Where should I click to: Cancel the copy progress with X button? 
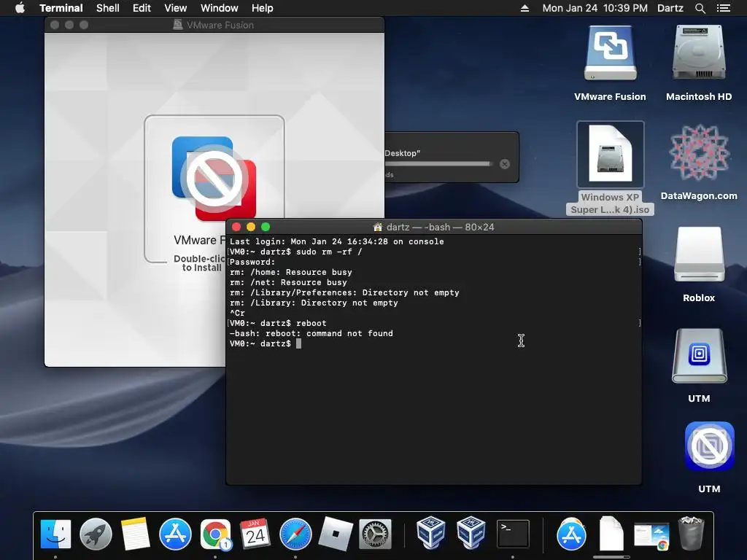tap(505, 164)
